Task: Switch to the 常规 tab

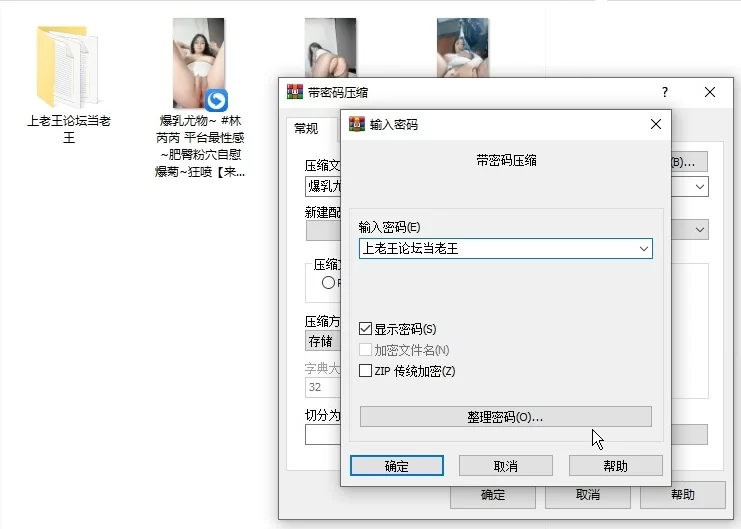Action: coord(307,129)
